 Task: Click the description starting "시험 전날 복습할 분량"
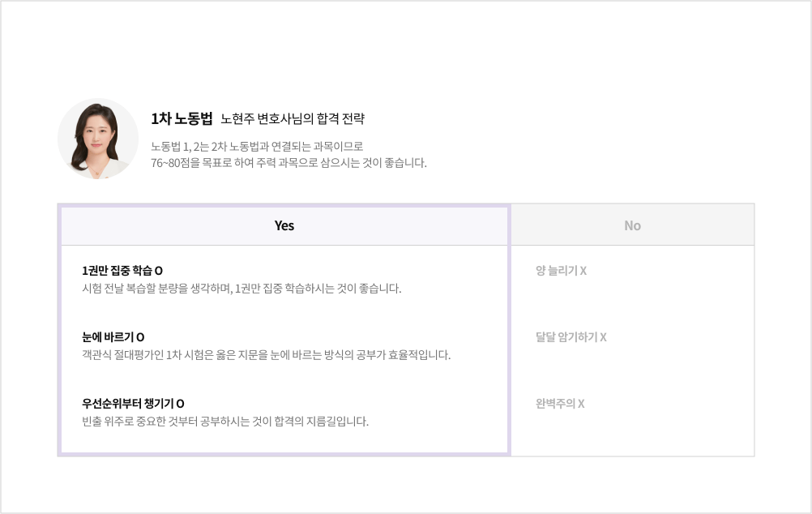pyautogui.click(x=241, y=289)
